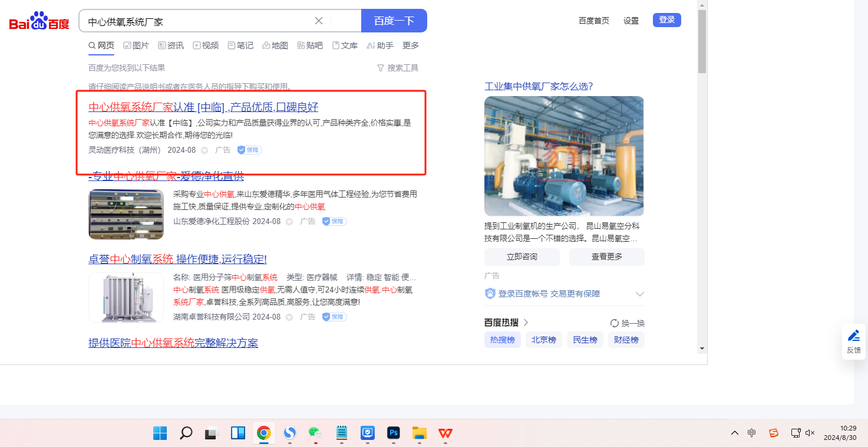Switch to the 图片 tab
The height and width of the screenshot is (447, 868).
click(x=136, y=45)
